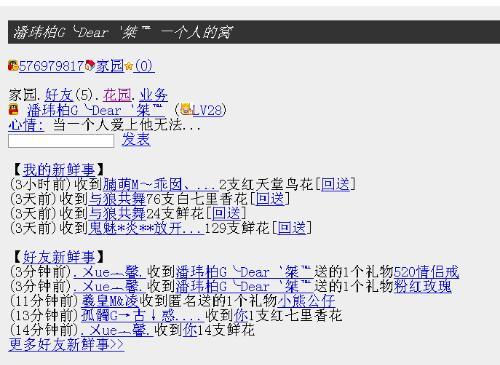Open the LV28 level link

[x=207, y=110]
